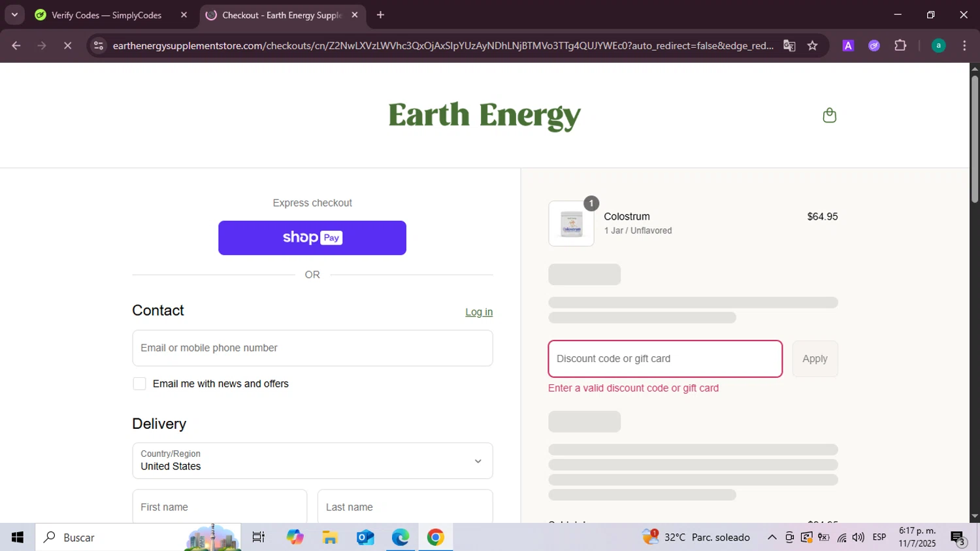Click the Apply discount button
The height and width of the screenshot is (551, 980).
click(x=815, y=359)
